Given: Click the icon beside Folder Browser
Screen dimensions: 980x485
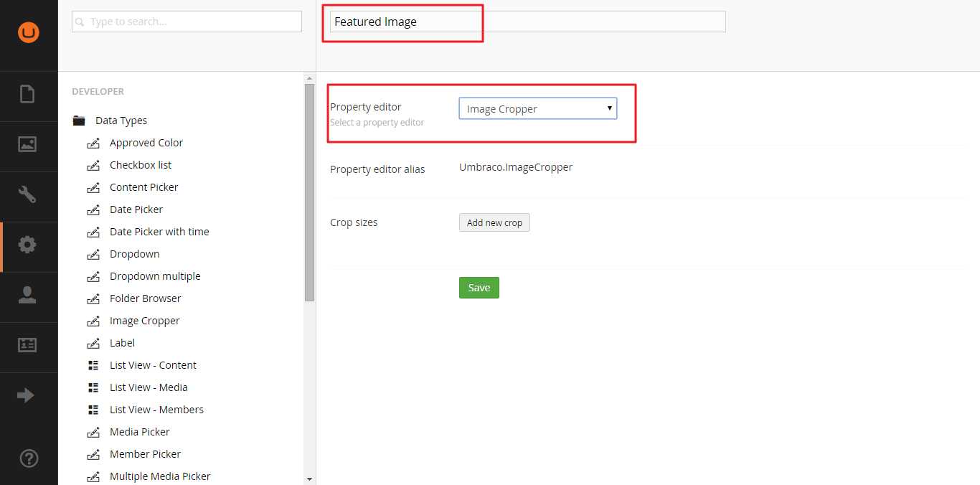Looking at the screenshot, I should (x=93, y=299).
